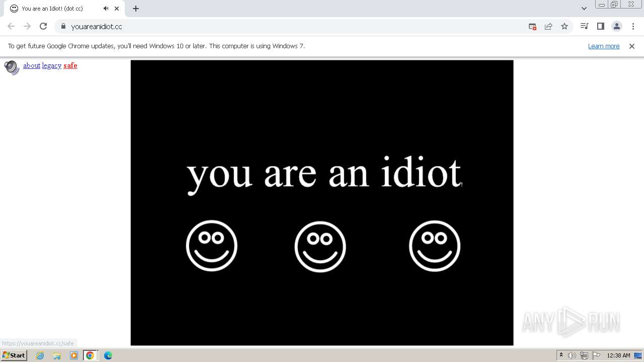Reload the youareanidiot.cc page
644x362 pixels.
click(43, 26)
